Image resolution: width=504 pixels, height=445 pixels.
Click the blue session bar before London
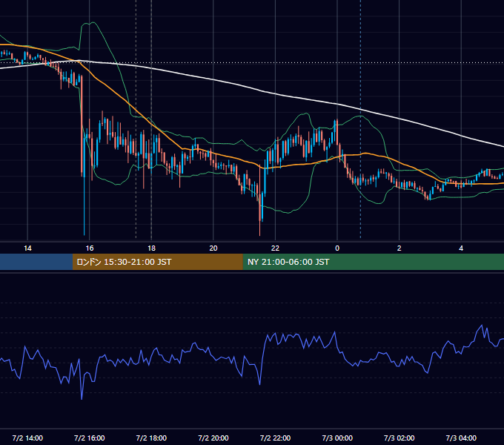coord(36,262)
